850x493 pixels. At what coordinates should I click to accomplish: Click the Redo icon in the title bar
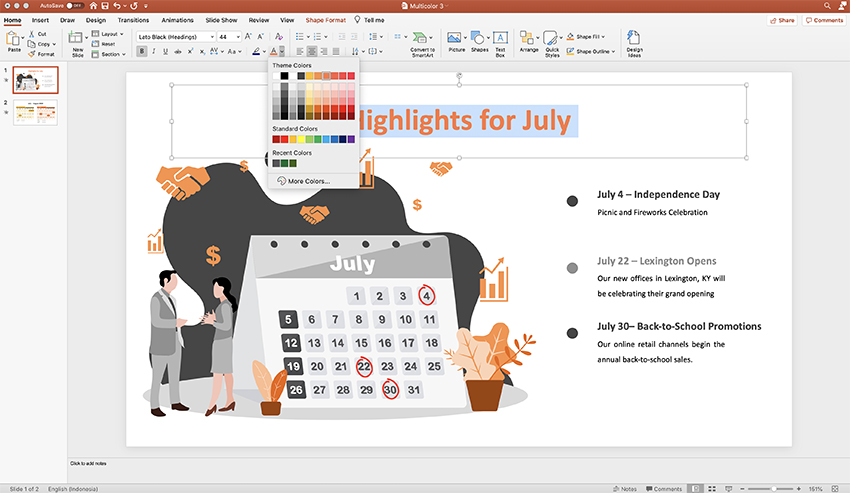tap(134, 5)
